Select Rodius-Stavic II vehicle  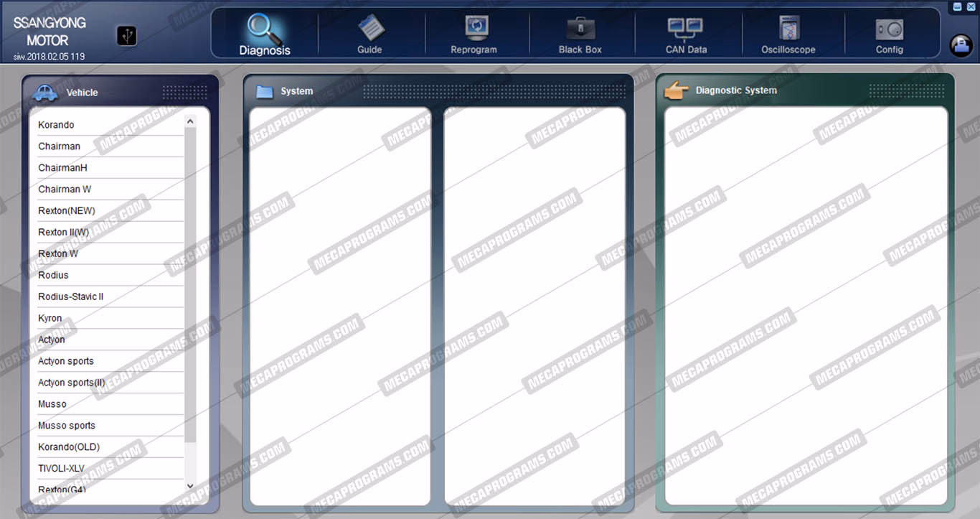110,297
